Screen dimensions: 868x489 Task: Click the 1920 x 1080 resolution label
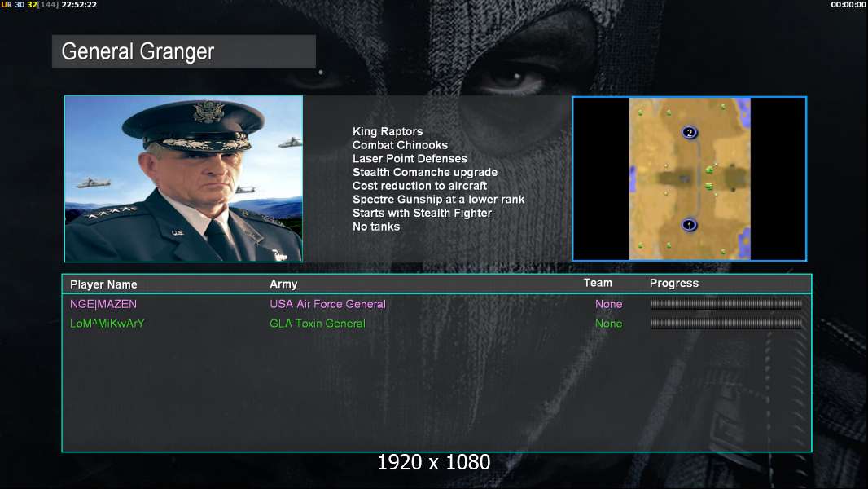pyautogui.click(x=433, y=462)
